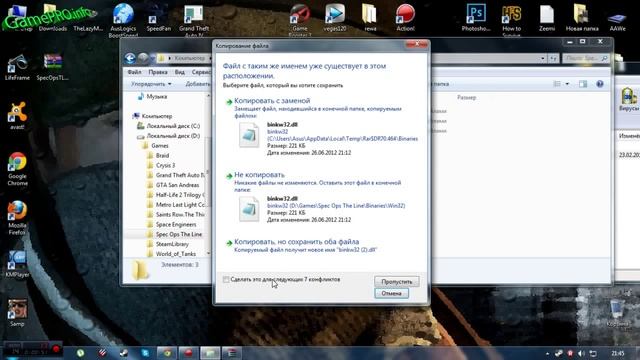Choose 'Копировать, но сохранить оба файла' option

pos(297,242)
